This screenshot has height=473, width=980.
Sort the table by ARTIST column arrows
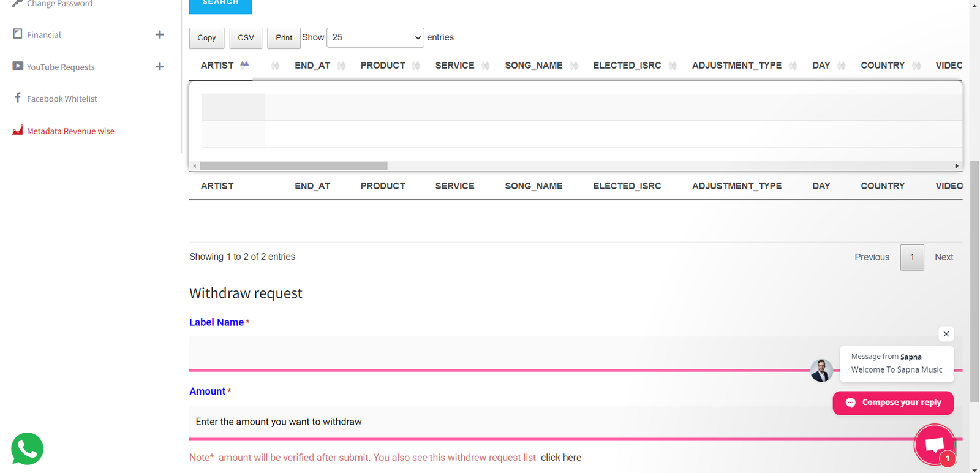pos(245,65)
